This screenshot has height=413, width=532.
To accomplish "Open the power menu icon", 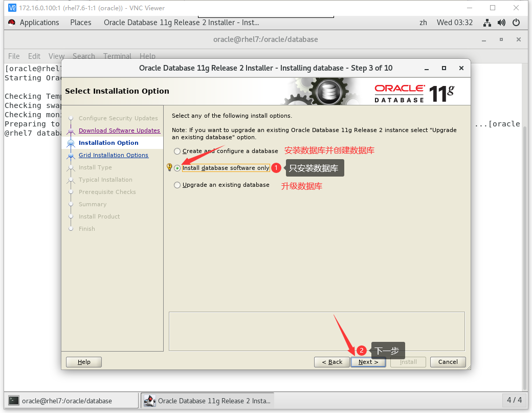I will coord(516,23).
